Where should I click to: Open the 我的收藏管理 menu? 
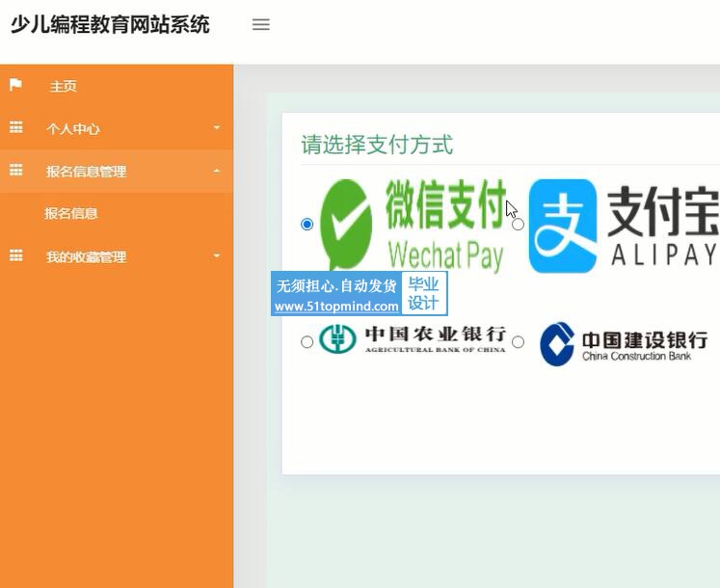(117, 256)
